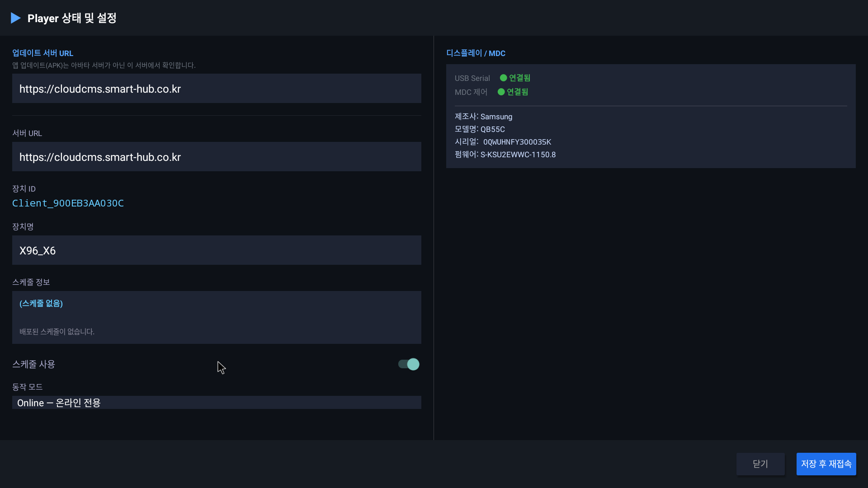Toggle the 스케줄 사용 switch off
868x488 pixels.
pos(409,364)
